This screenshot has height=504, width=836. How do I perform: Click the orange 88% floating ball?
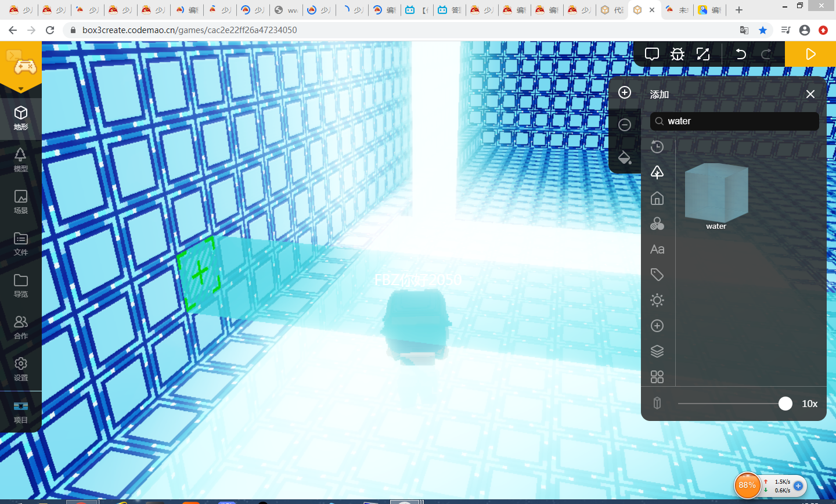tap(747, 485)
